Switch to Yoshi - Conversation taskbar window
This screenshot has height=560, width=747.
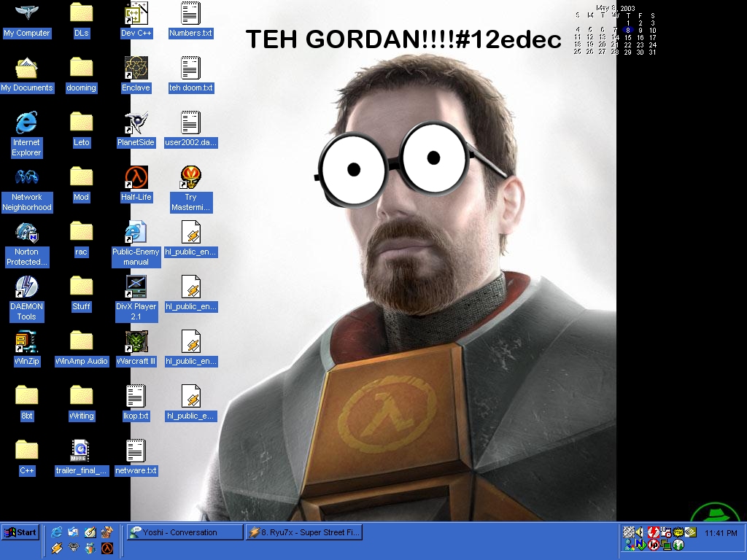(x=185, y=532)
